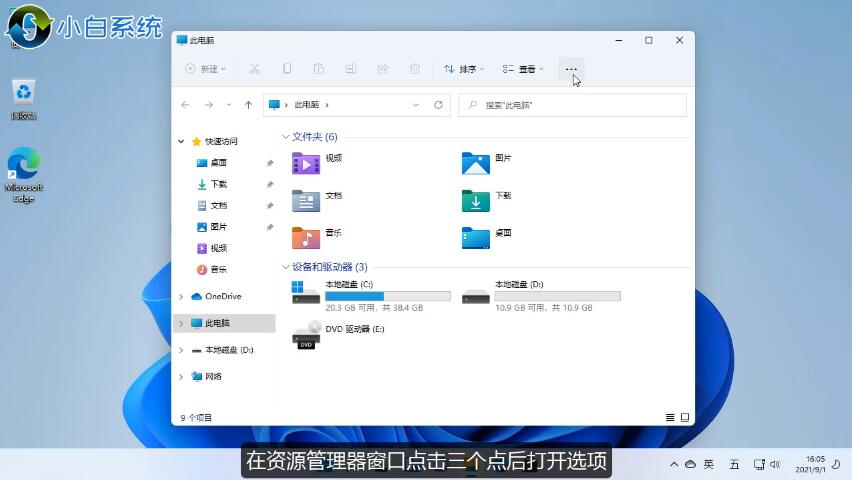Open the 新建 (New) dropdown
The height and width of the screenshot is (480, 852).
pos(206,69)
